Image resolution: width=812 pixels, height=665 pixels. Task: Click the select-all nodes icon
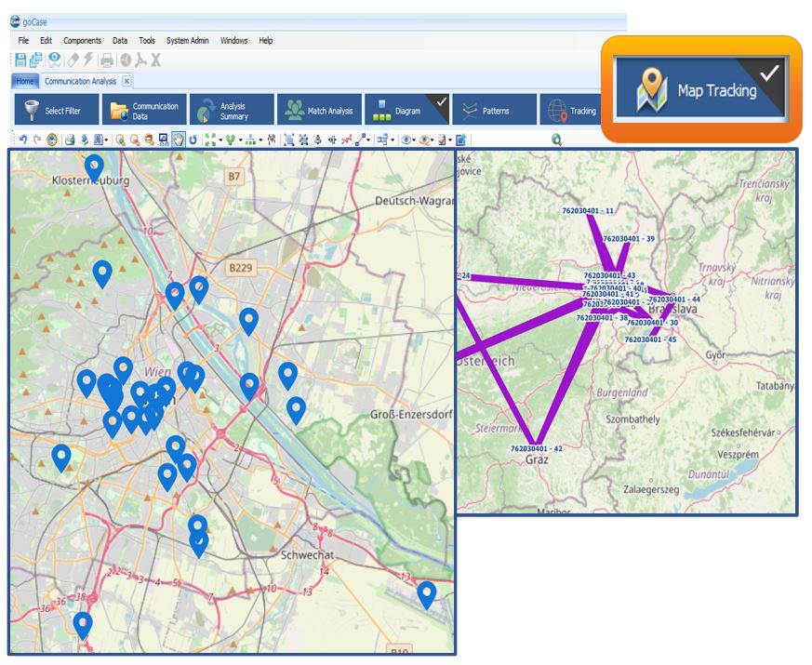click(289, 140)
